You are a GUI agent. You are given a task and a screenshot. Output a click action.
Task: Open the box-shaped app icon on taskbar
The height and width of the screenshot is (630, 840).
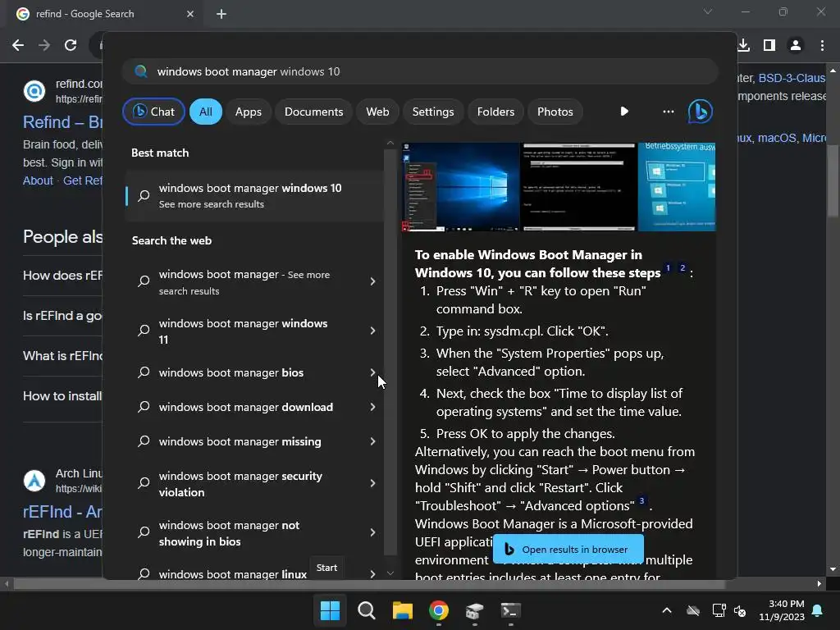[475, 610]
